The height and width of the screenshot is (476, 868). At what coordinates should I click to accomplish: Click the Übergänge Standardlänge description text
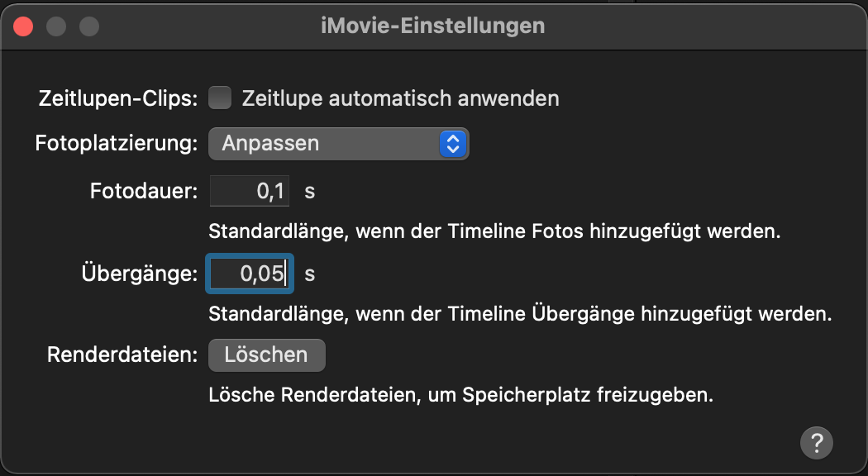point(519,314)
